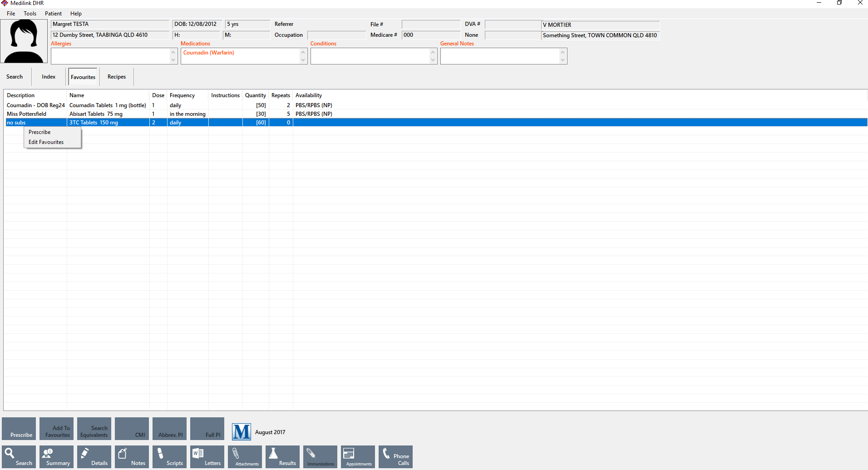Click the Full PI button
Image resolution: width=868 pixels, height=470 pixels.
(x=207, y=429)
